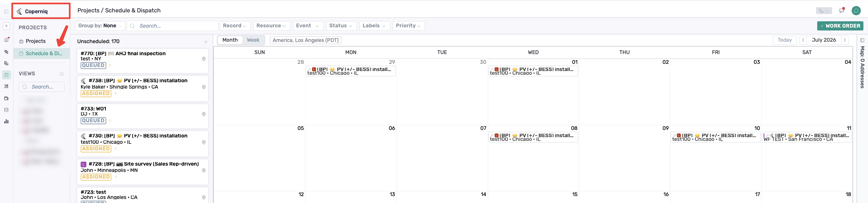Screen dimensions: 868x203
Task: Change the America, Los Angeles (PDT) timezone
Action: [305, 40]
